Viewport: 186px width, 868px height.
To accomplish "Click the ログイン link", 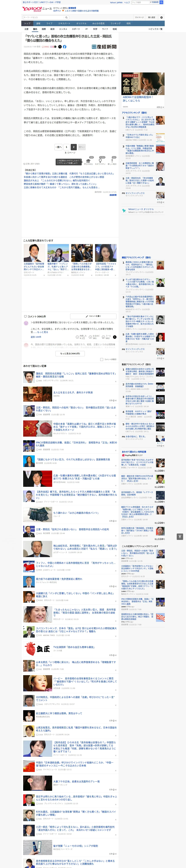I will point(57,11).
